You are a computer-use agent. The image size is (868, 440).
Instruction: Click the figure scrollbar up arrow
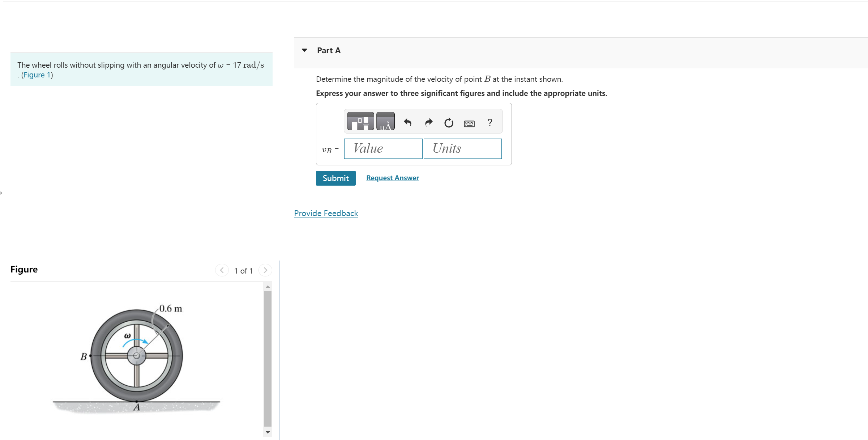click(268, 287)
